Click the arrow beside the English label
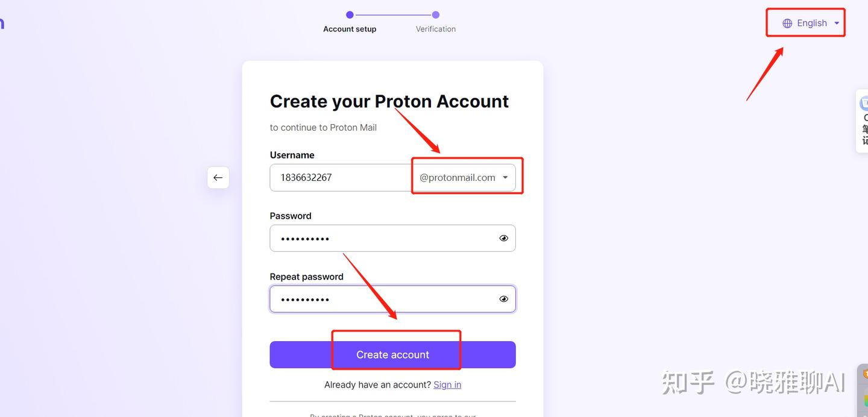This screenshot has height=417, width=868. click(837, 24)
